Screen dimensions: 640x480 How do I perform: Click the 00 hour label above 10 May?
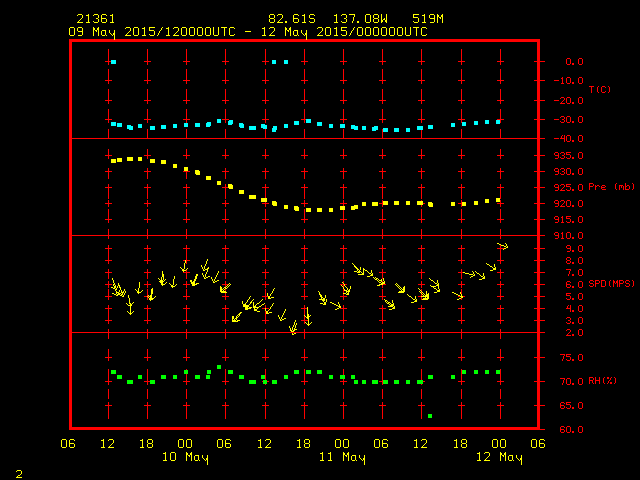[x=185, y=444]
